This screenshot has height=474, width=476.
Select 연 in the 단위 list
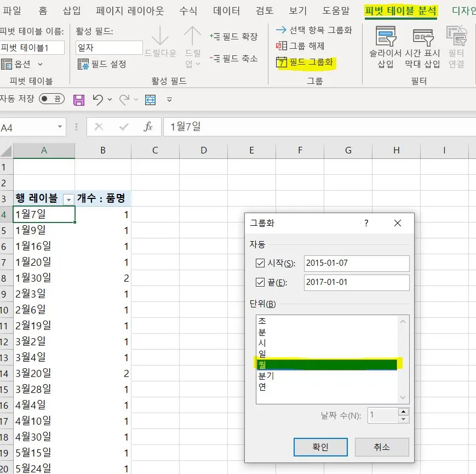(x=327, y=387)
